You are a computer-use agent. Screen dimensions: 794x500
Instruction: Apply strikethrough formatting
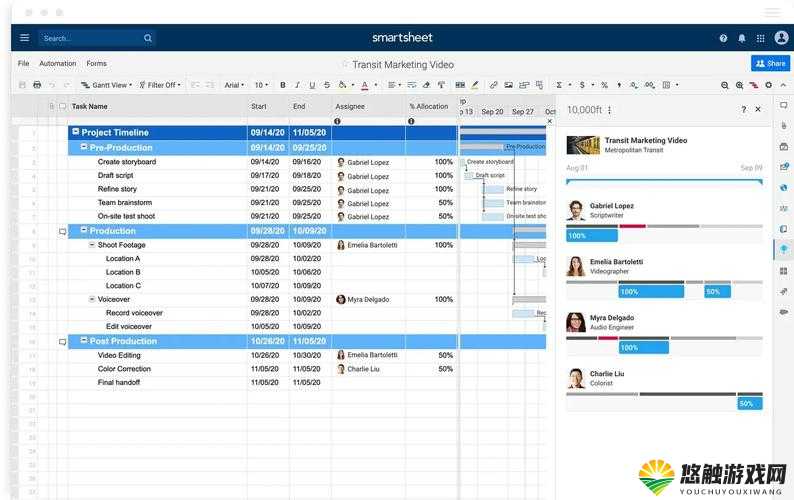(x=327, y=85)
